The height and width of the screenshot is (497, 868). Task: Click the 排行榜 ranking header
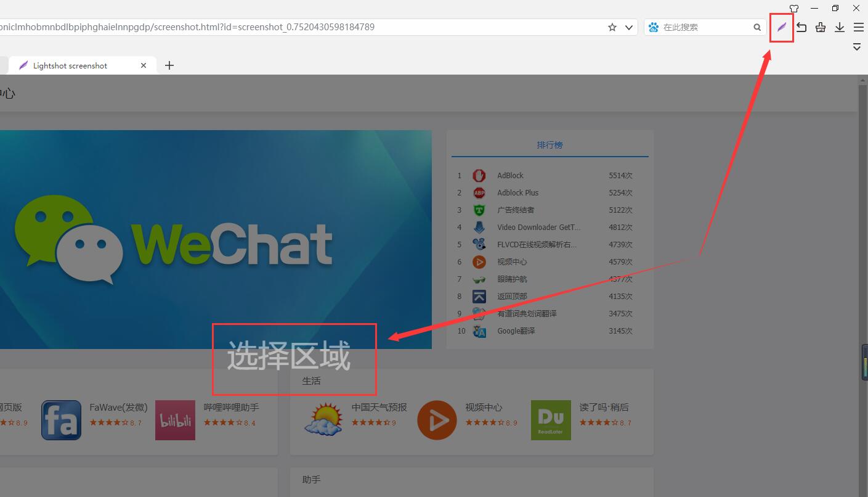550,144
